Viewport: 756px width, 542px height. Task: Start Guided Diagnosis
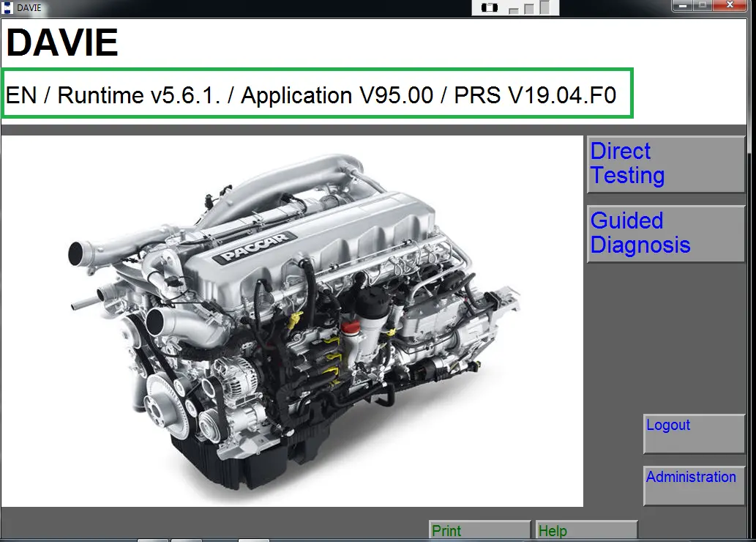click(666, 234)
